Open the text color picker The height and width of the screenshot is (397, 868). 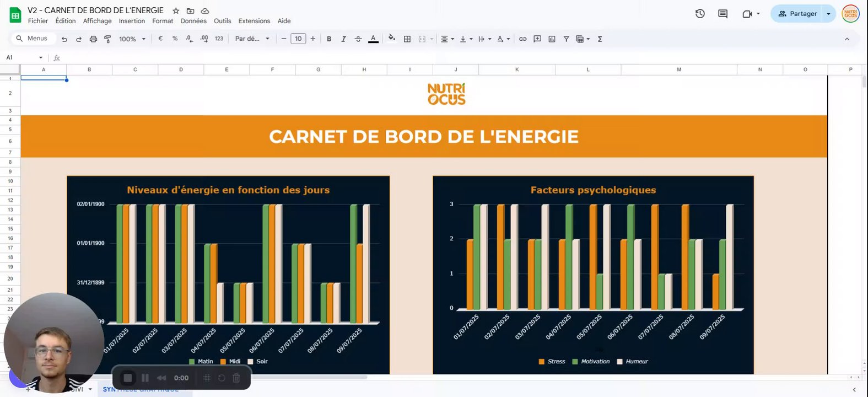(373, 39)
